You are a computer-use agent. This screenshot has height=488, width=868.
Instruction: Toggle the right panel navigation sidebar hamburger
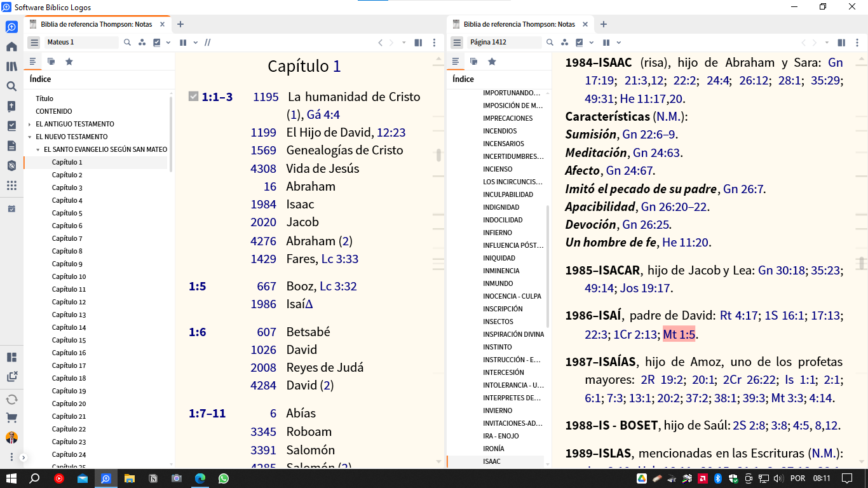click(457, 43)
